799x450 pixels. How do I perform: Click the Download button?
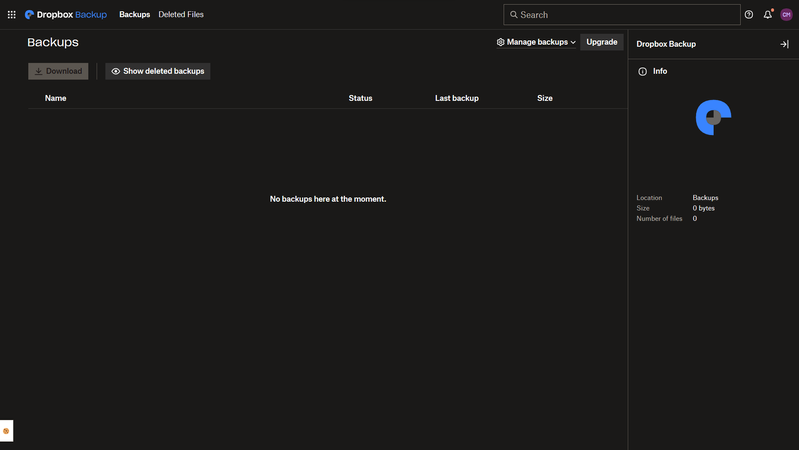pos(58,71)
